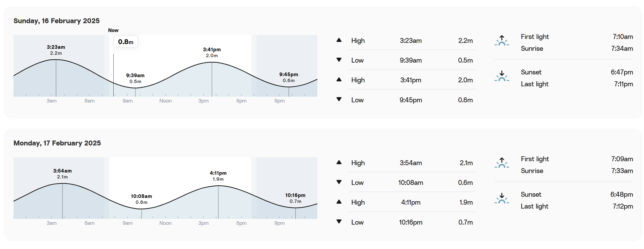Click the Sunday Sunset 6:47pm entry
This screenshot has height=249, width=644.
tap(577, 72)
